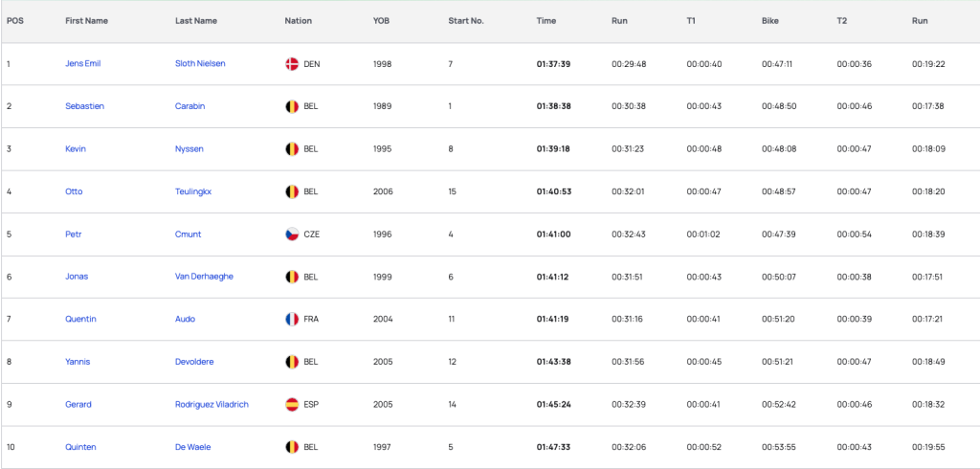
Task: Click the Belgian flag in Otto Teulingkx row
Action: click(x=292, y=191)
